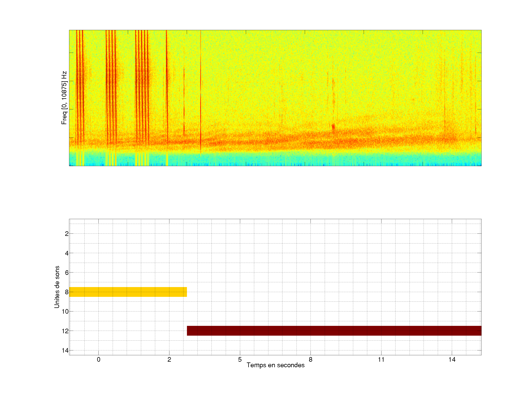Click the x-axis tick label 5
Screen dimensions: 532x399
tap(240, 359)
